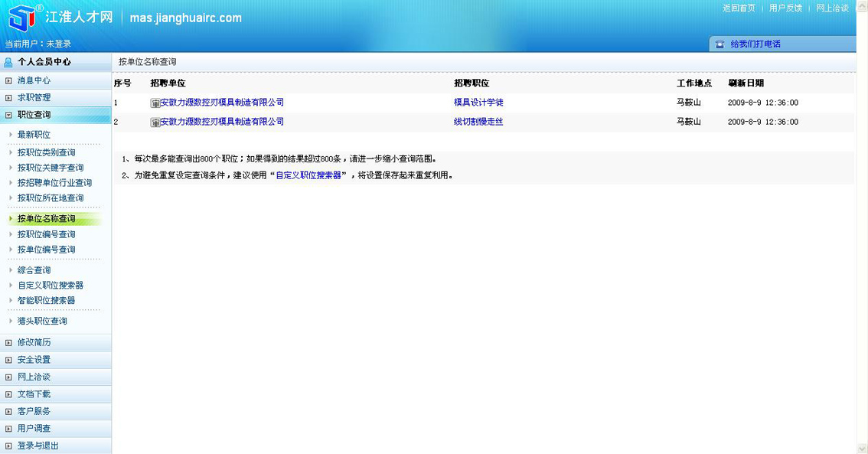Open 自定义职位搜索器 in the sidebar
The height and width of the screenshot is (454, 868).
coord(51,285)
